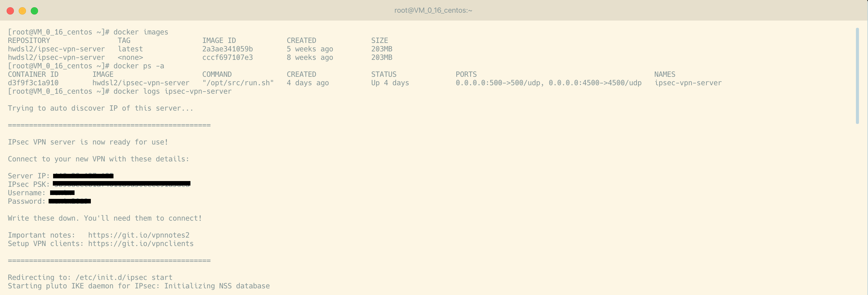Click 'Connect to your new VPN' line
Viewport: 868px width, 295px height.
99,159
